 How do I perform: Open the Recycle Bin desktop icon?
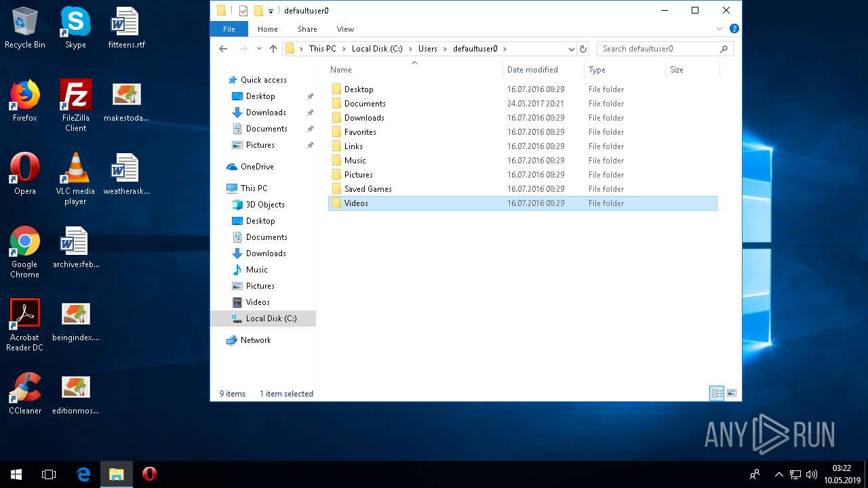coord(25,28)
